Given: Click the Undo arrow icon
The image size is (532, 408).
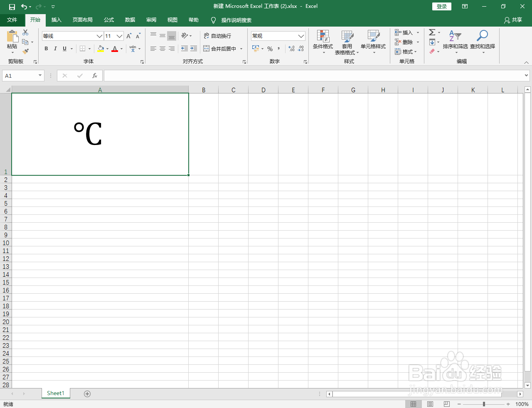Looking at the screenshot, I should coord(24,7).
